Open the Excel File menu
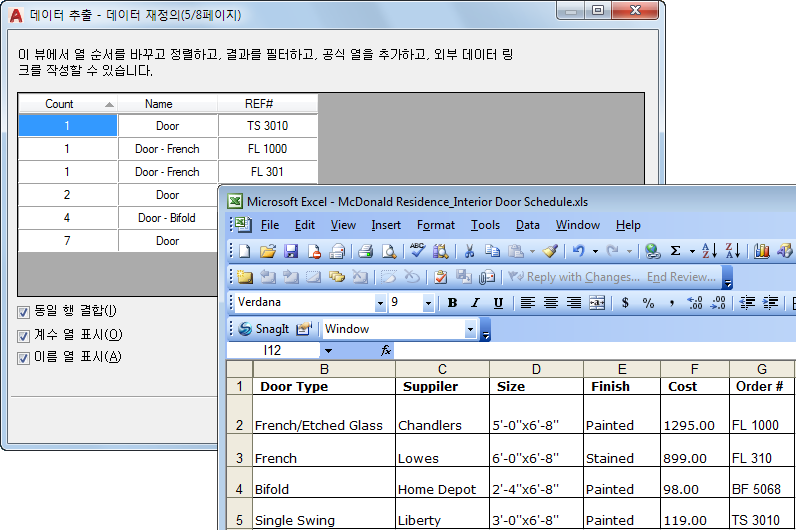The height and width of the screenshot is (530, 796). 270,225
